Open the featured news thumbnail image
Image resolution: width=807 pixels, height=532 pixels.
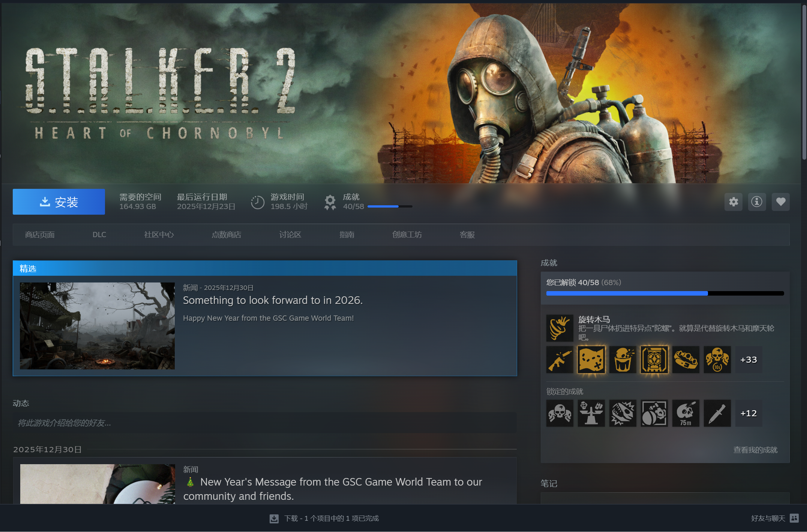point(97,326)
